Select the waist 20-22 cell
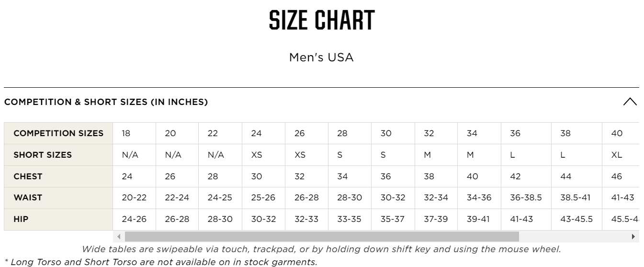This screenshot has height=267, width=644. pyautogui.click(x=134, y=197)
